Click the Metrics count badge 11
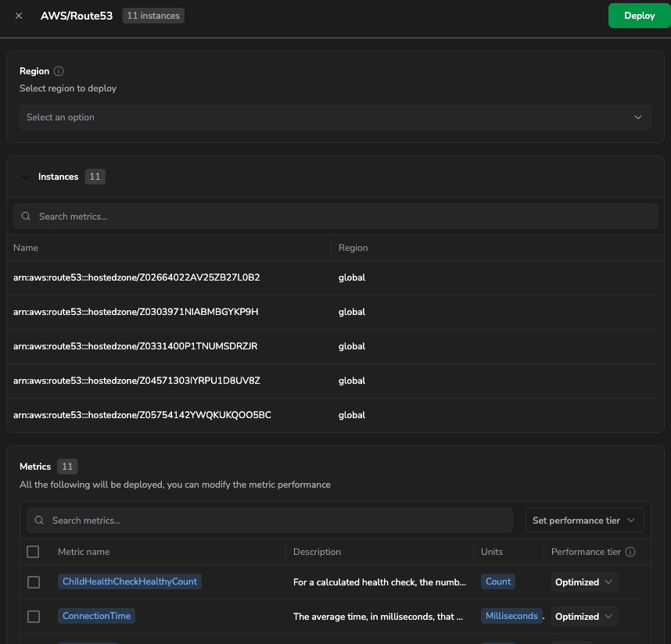Viewport: 671px width, 644px height. click(67, 467)
